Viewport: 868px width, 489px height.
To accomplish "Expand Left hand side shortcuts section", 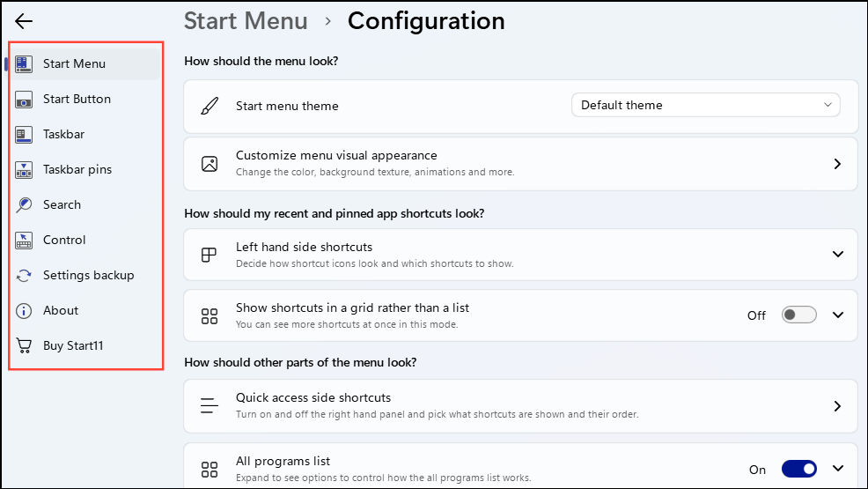I will point(837,255).
